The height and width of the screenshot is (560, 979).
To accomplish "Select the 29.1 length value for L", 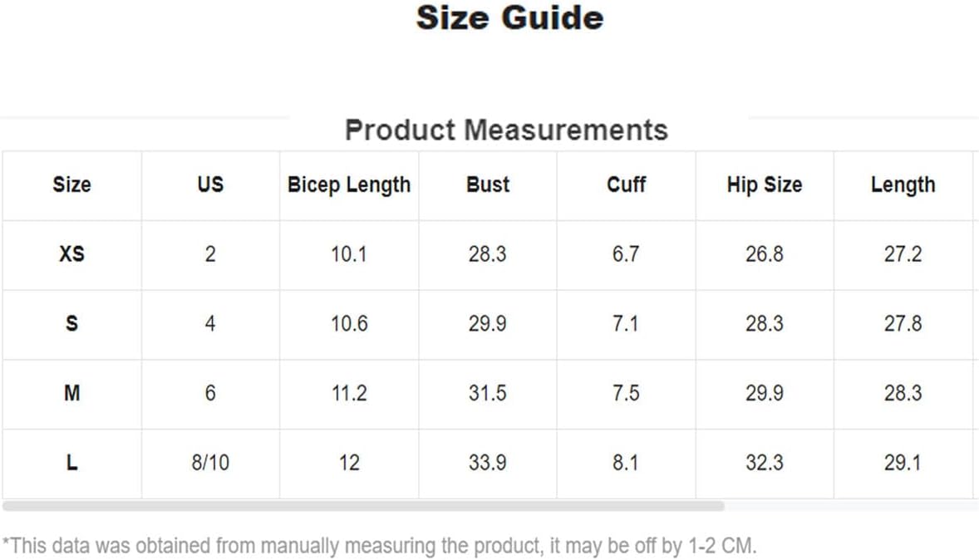I will pos(903,463).
